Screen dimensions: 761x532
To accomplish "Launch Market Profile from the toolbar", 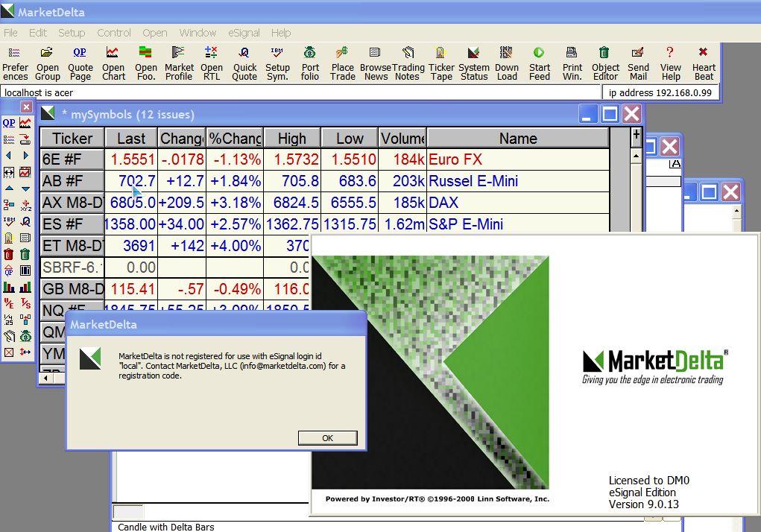I will 179,63.
